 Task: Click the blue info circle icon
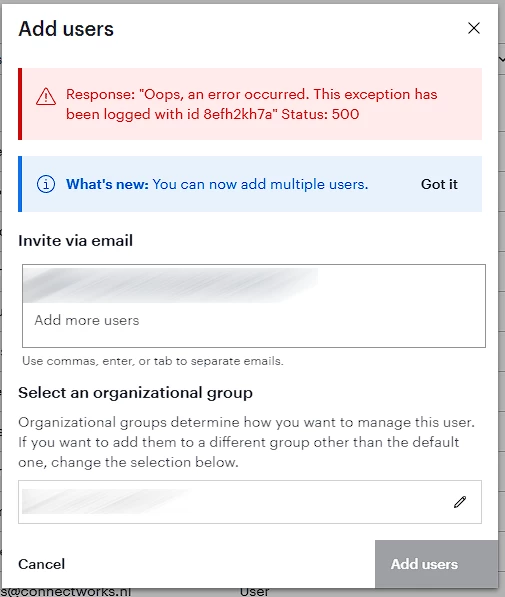(x=46, y=184)
